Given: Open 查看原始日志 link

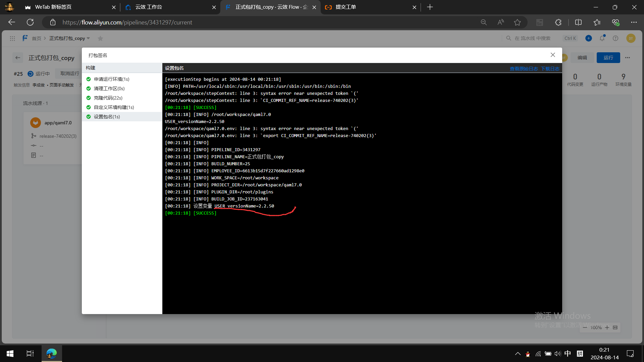Looking at the screenshot, I should [x=524, y=69].
